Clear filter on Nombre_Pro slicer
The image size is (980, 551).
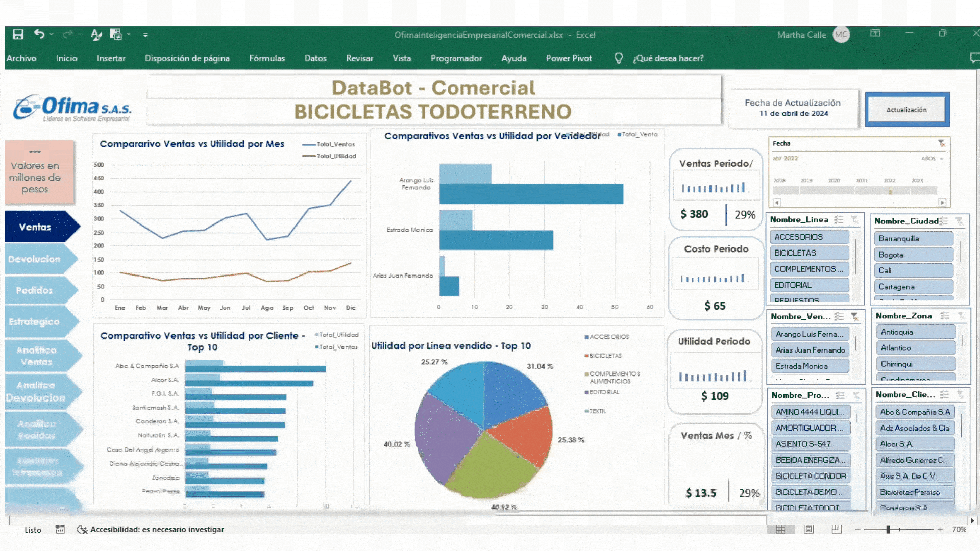point(856,395)
